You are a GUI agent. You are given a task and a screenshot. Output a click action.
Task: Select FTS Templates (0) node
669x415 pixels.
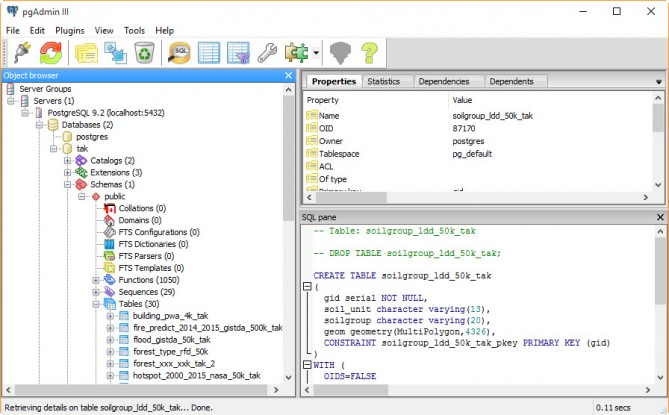[x=151, y=268]
